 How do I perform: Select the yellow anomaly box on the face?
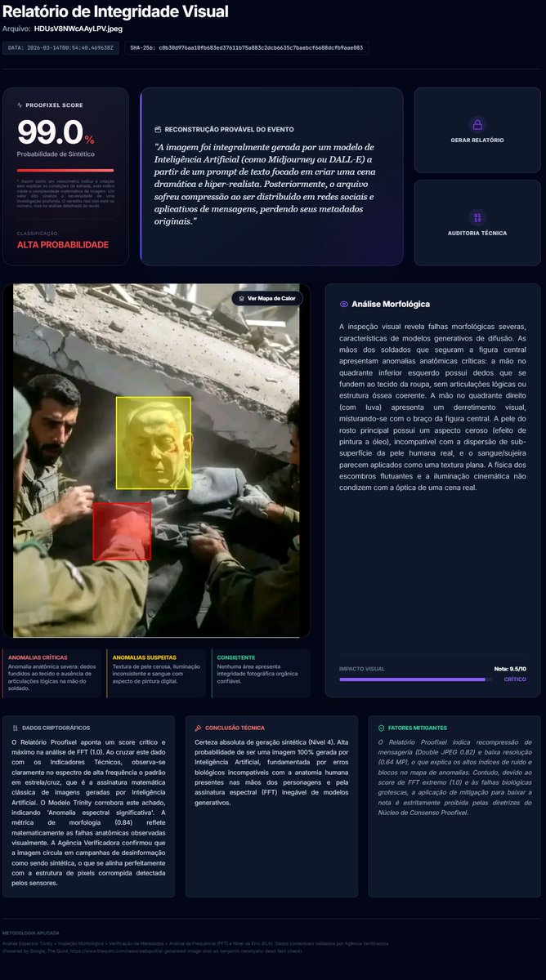pyautogui.click(x=154, y=443)
